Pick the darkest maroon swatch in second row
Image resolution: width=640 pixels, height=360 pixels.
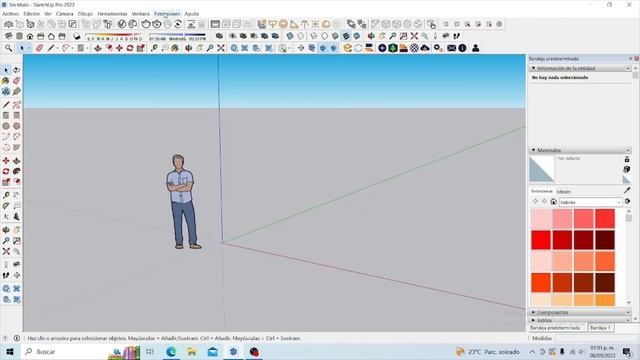coord(604,240)
